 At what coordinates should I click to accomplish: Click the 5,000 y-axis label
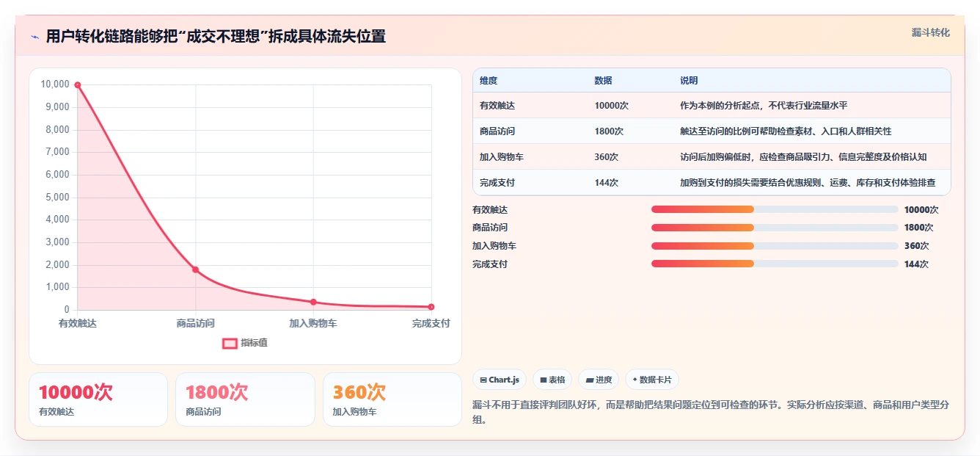click(x=57, y=197)
